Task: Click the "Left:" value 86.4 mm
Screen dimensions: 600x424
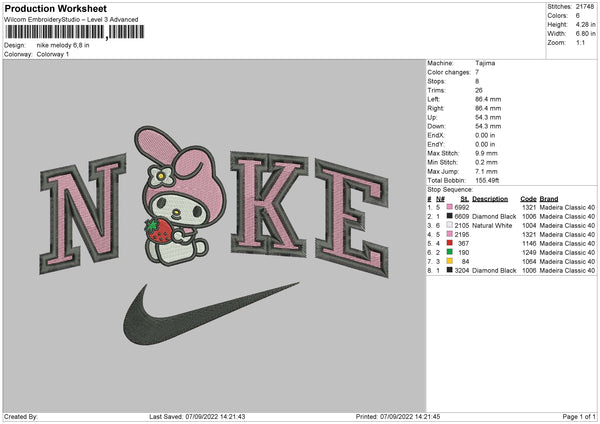Action: pos(488,99)
